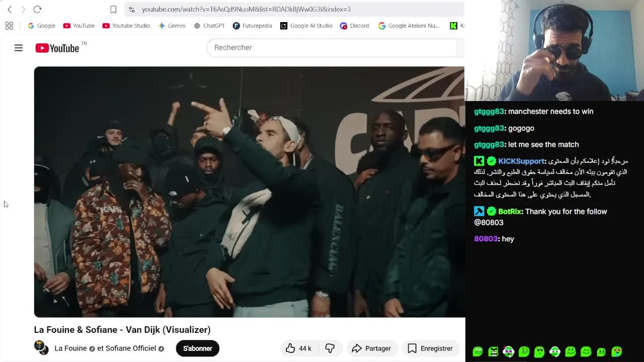Click the YouTube logo to go home
Image resolution: width=644 pixels, height=362 pixels.
(x=57, y=48)
